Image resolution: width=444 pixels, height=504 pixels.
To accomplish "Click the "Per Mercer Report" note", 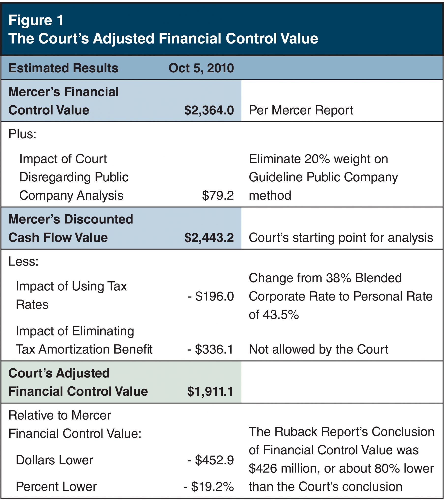I will [301, 110].
